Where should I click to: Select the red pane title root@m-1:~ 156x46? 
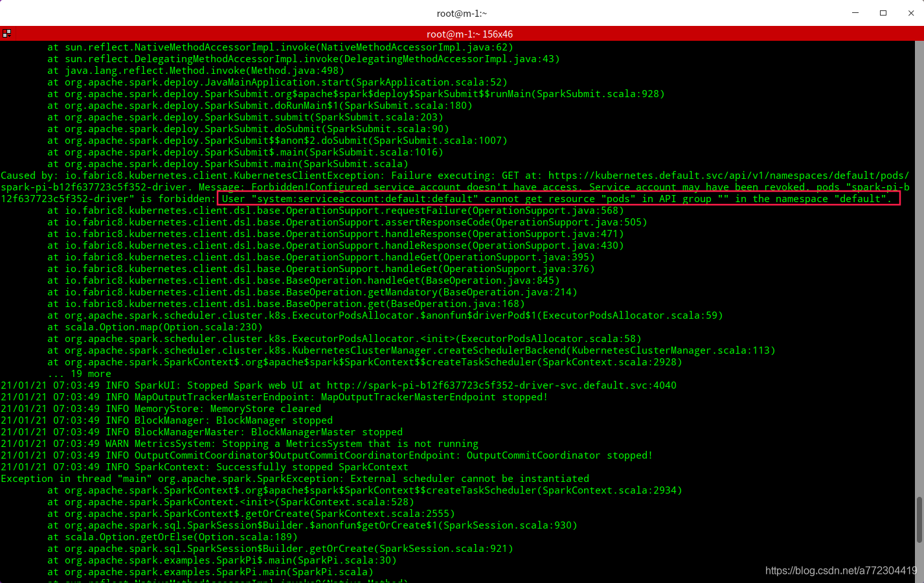pyautogui.click(x=469, y=34)
